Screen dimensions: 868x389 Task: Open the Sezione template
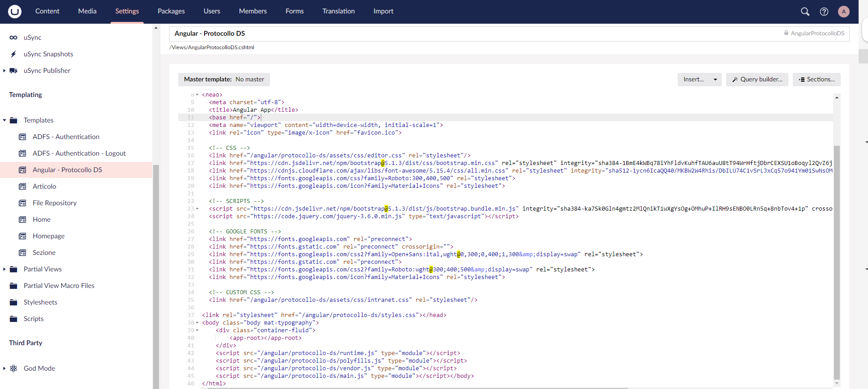tap(44, 253)
